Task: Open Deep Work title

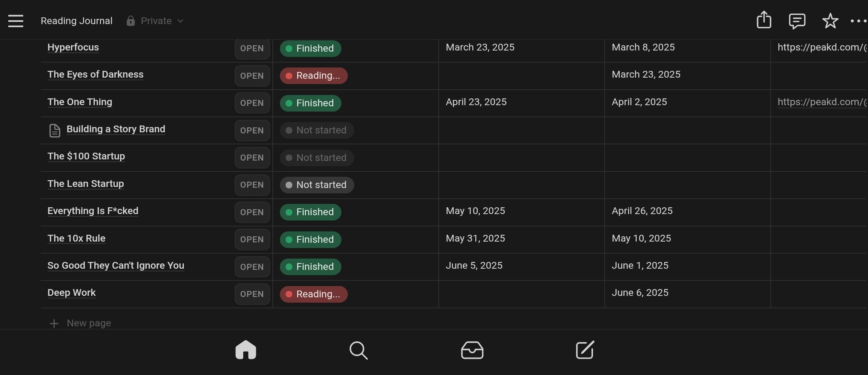Action: (71, 292)
